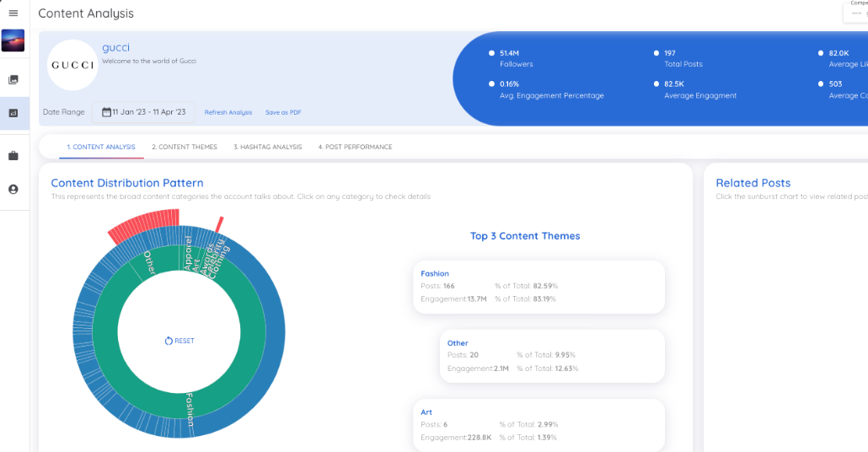This screenshot has width=868, height=452.
Task: Switch to Post Performance tab
Action: pos(355,147)
